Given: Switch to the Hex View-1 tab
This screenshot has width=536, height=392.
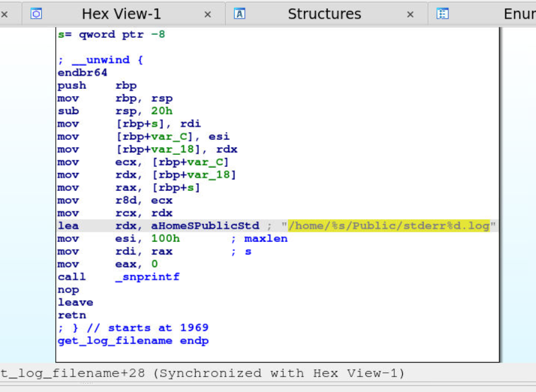Looking at the screenshot, I should click(x=121, y=14).
